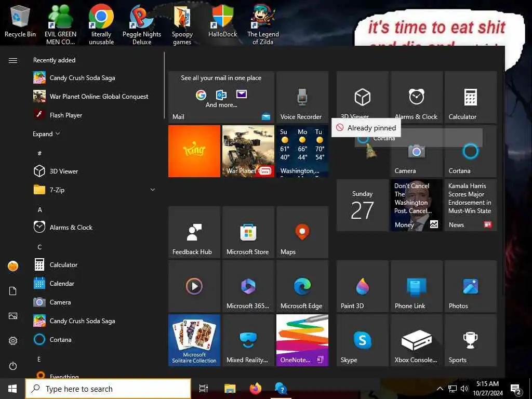This screenshot has width=532, height=399.
Task: Open the Maps tile
Action: 302,232
